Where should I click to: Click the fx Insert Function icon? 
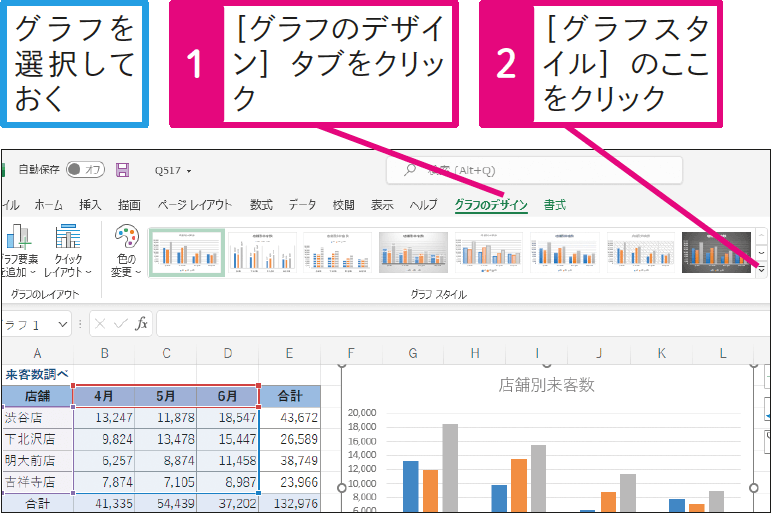pos(141,324)
